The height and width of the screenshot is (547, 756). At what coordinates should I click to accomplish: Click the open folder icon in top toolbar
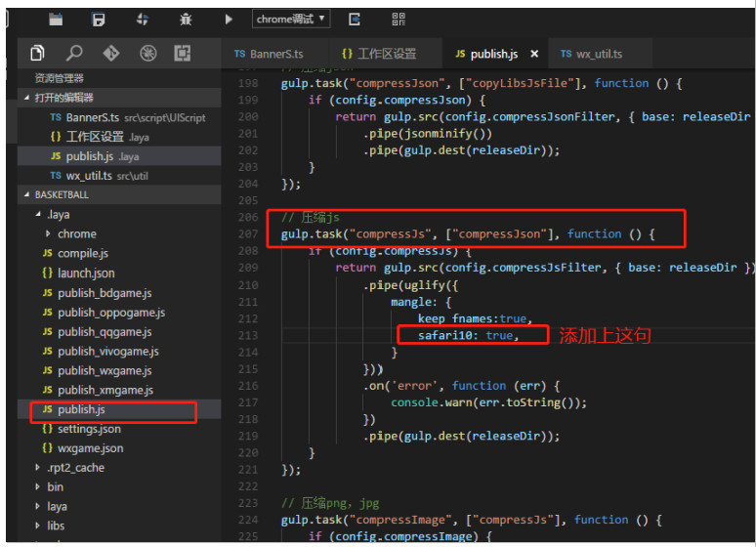coord(56,20)
